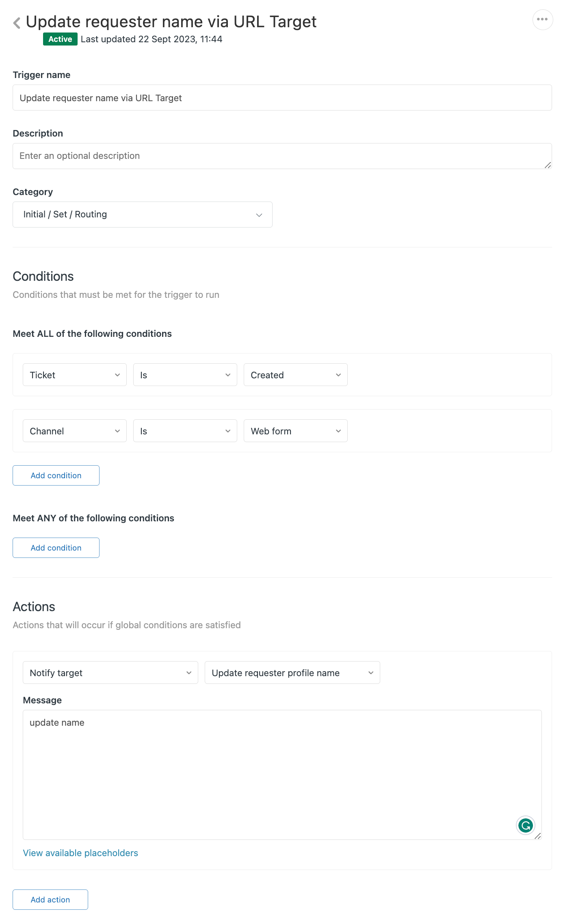Open the Update requester profile name dropdown
This screenshot has height=924, width=563.
[292, 672]
